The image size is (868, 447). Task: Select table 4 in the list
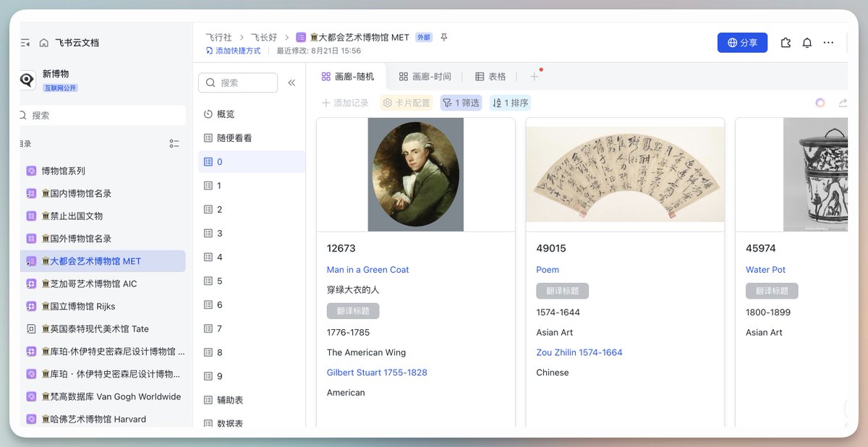coord(251,257)
